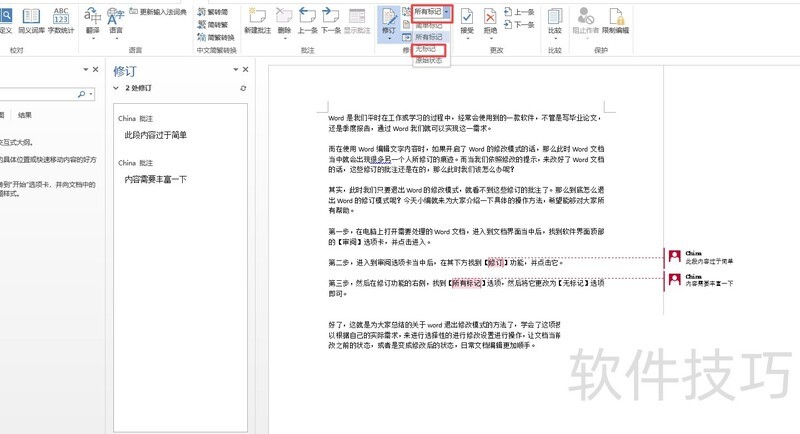Select comment 内容需要丰富一下 in revisions pane
The height and width of the screenshot is (434, 800).
click(156, 180)
